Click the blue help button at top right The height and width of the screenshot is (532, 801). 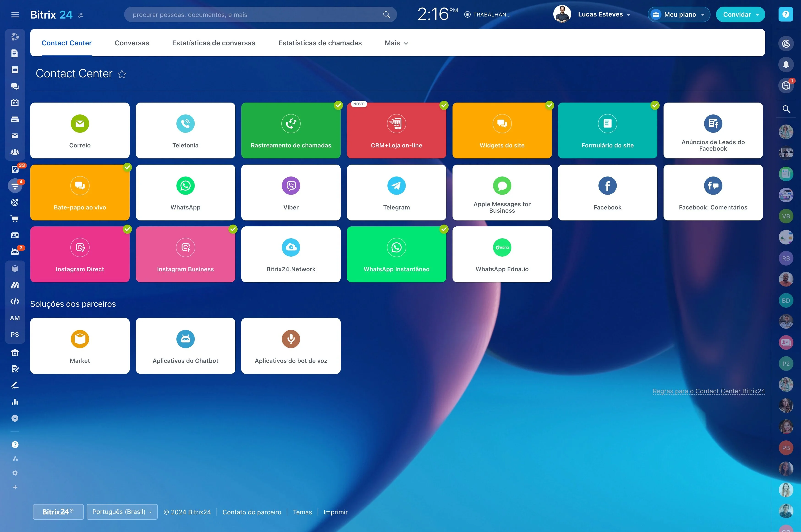click(x=786, y=14)
